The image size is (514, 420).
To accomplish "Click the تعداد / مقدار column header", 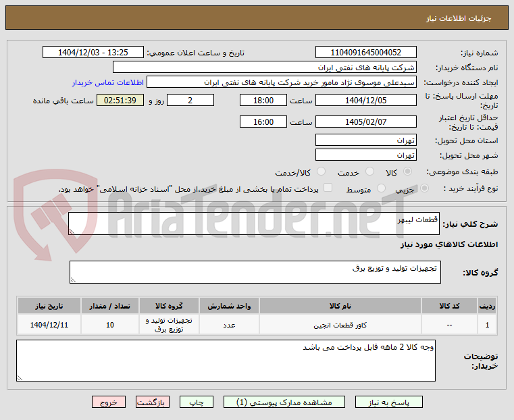I will click(x=110, y=306).
